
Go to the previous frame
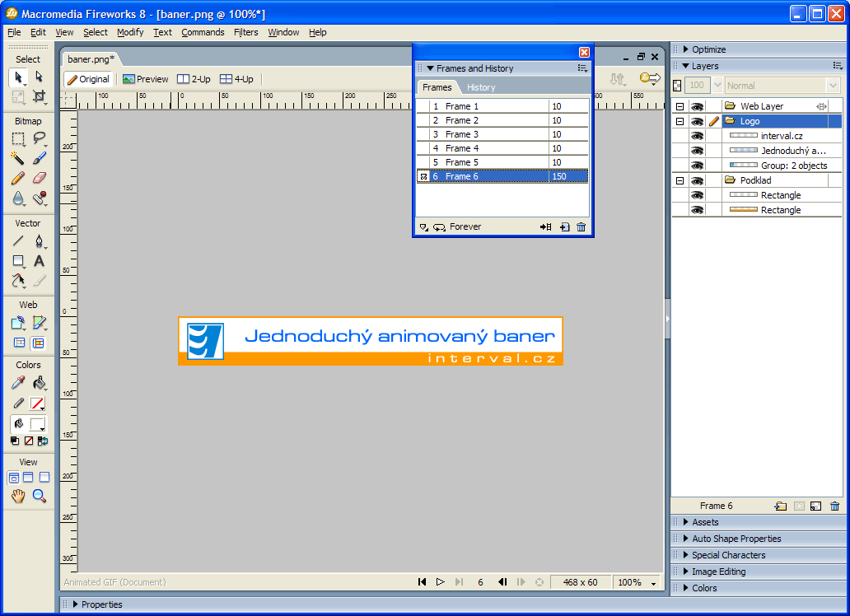click(502, 582)
